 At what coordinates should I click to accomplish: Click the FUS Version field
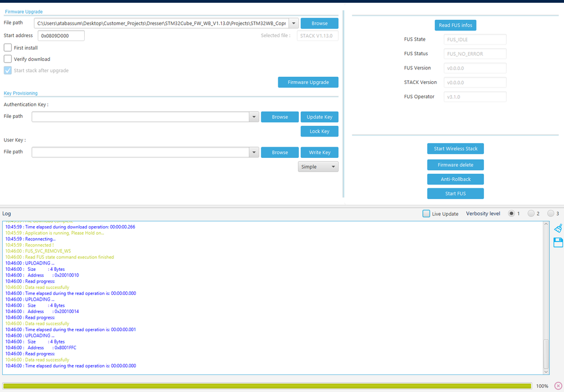click(475, 68)
